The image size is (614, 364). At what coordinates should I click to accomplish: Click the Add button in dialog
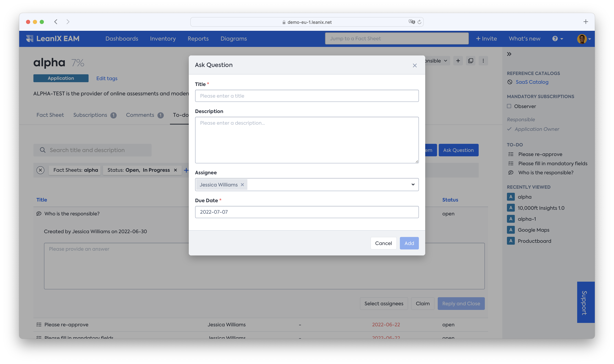click(409, 243)
